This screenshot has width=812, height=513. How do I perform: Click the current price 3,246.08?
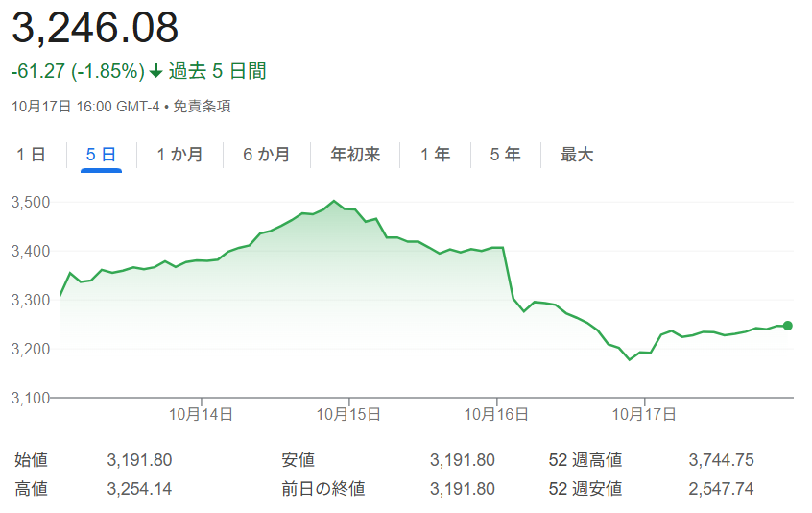pos(95,28)
